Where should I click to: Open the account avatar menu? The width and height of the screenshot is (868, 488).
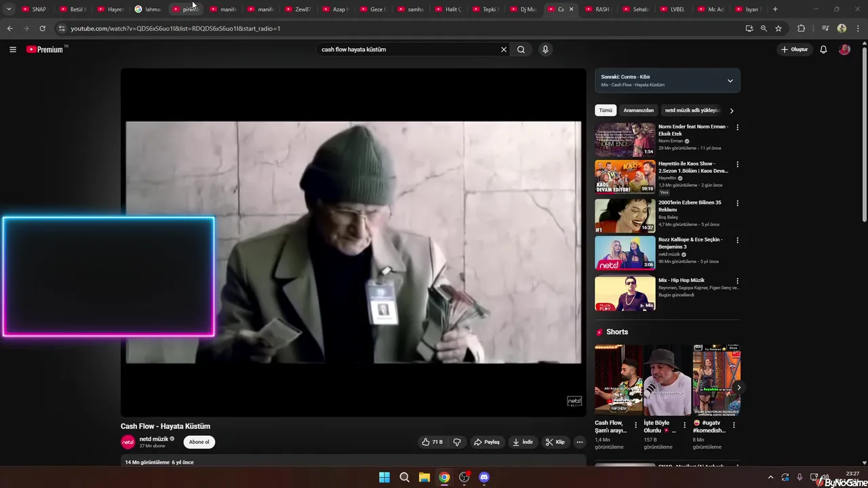click(844, 49)
